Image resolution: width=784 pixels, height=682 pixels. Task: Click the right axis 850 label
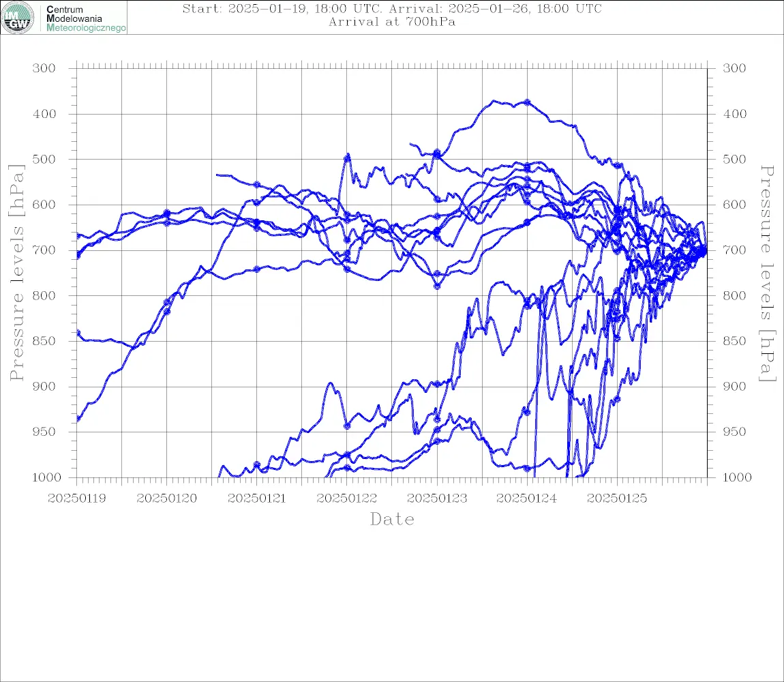coord(734,341)
